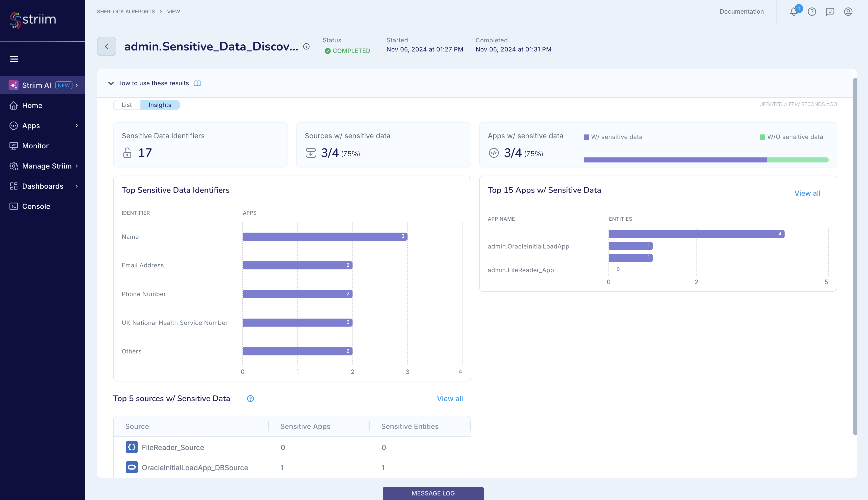Select the Insights view toggle
The height and width of the screenshot is (500, 868).
[160, 105]
